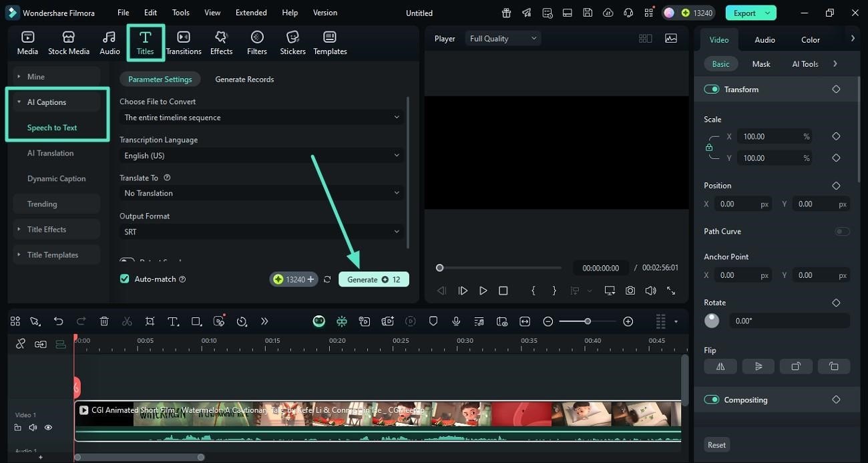Open the support headset icon
The height and width of the screenshot is (463, 868).
coord(628,13)
